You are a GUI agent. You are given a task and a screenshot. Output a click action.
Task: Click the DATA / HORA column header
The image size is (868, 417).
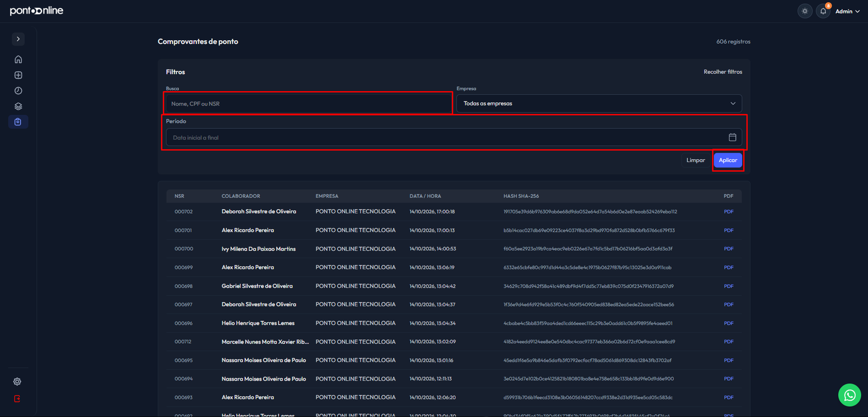(x=425, y=196)
